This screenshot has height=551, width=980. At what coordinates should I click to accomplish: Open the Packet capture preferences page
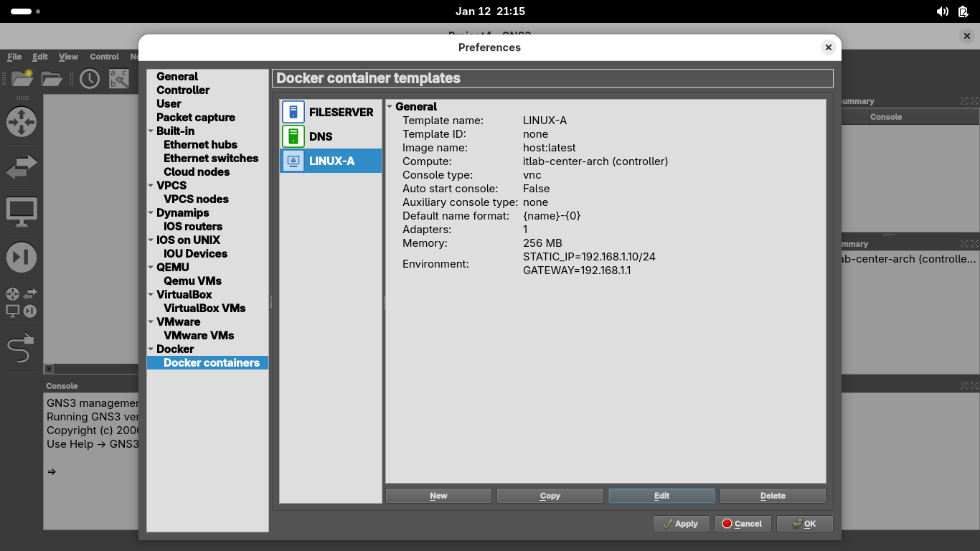(x=195, y=117)
